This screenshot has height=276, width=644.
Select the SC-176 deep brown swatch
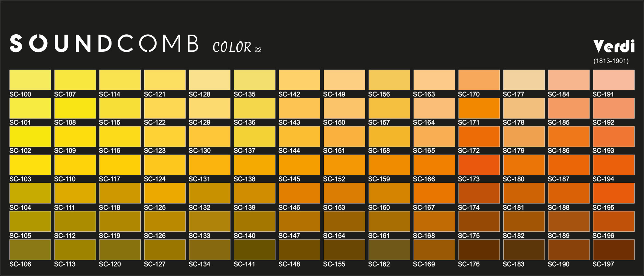pyautogui.click(x=479, y=250)
